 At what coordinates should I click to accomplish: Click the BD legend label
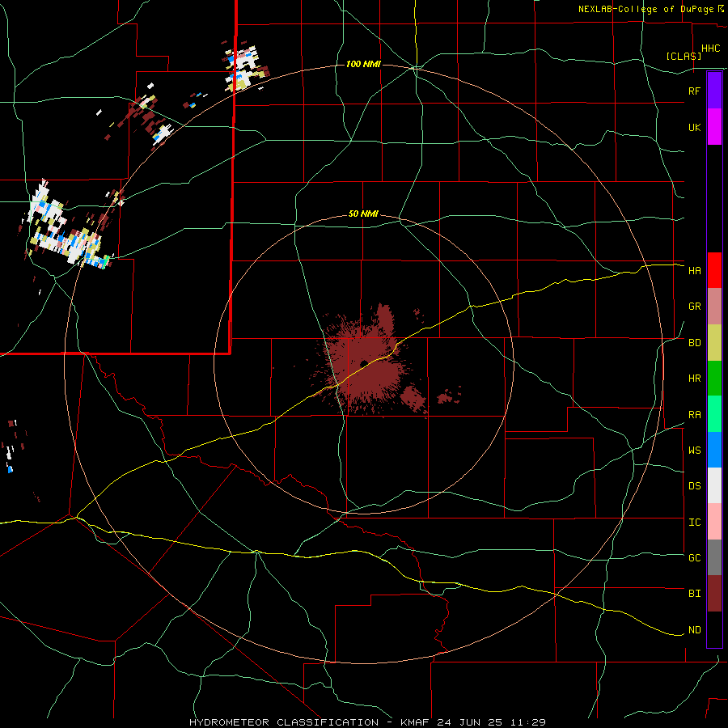[694, 343]
